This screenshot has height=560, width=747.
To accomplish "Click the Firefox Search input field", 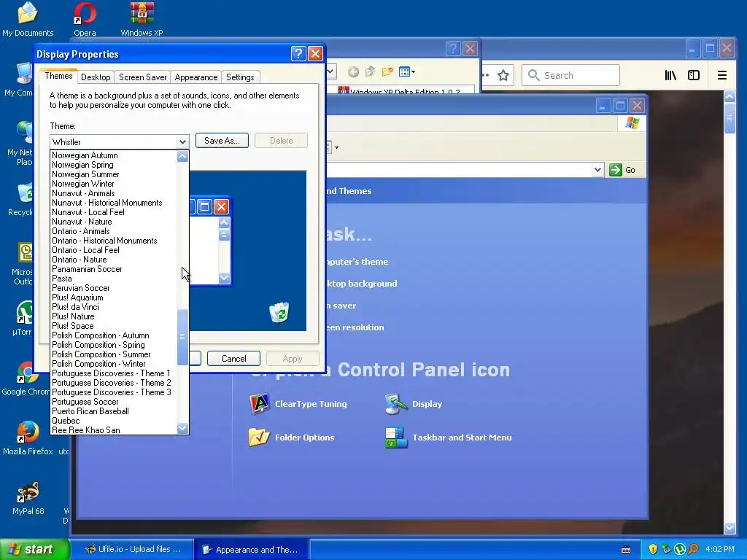I will [570, 75].
